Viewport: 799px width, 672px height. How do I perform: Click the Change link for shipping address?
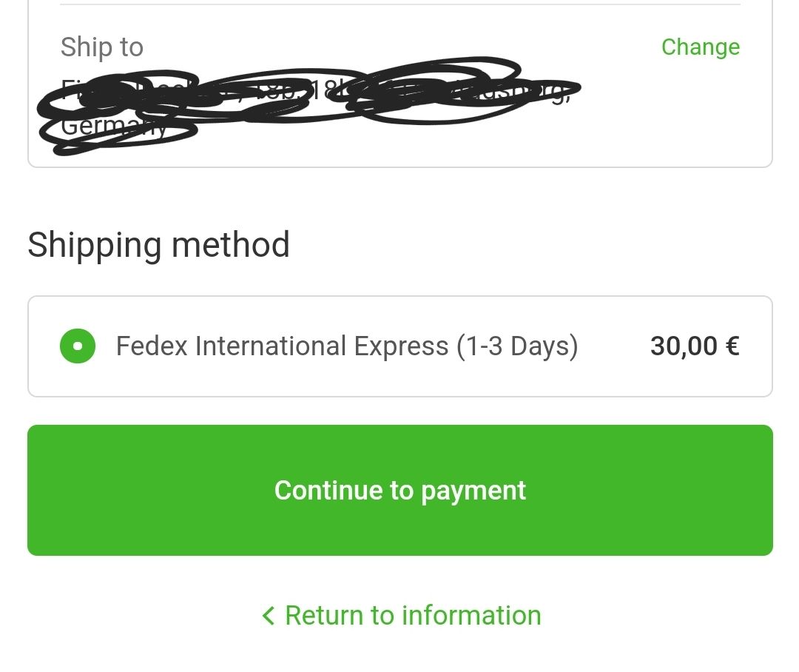click(x=700, y=47)
